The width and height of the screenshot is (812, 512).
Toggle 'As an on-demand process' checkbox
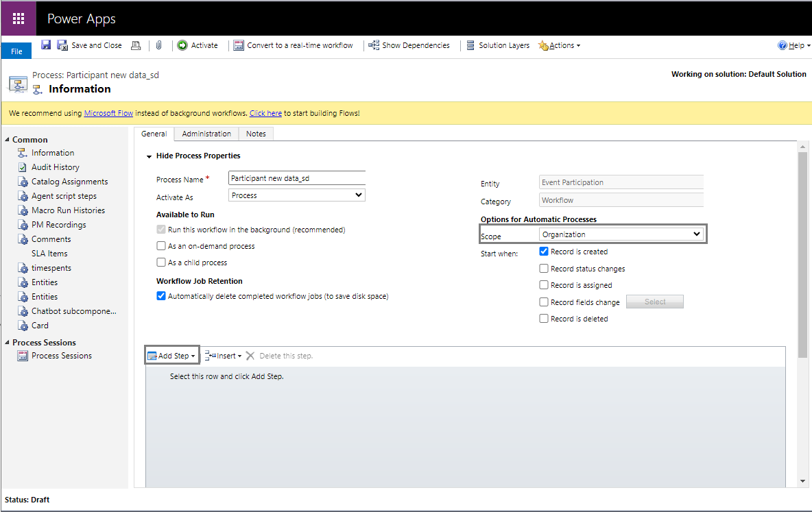point(161,246)
